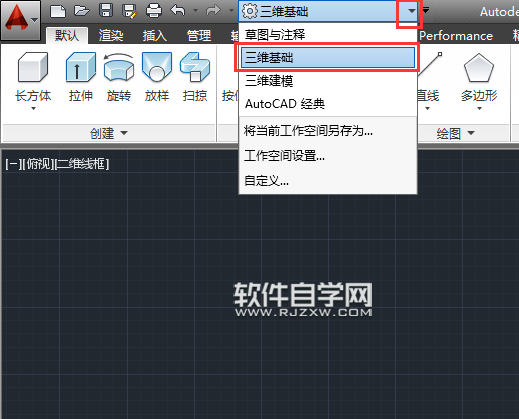Print using the Plot printer icon

pos(154,11)
